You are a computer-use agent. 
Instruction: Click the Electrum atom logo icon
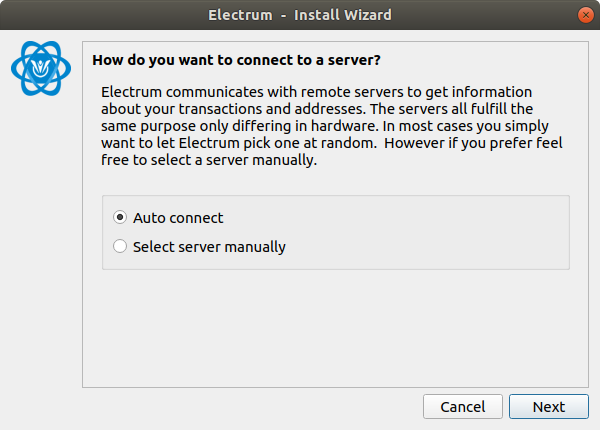tap(41, 68)
